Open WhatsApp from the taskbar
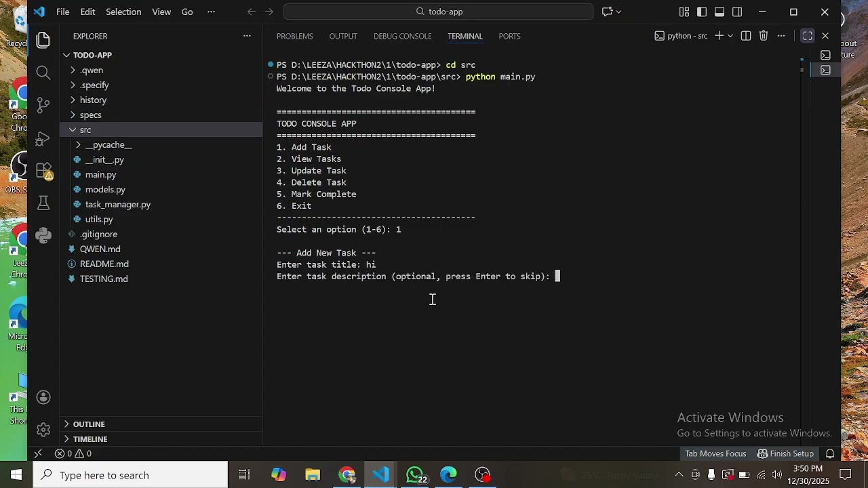Viewport: 868px width, 488px height. [415, 475]
